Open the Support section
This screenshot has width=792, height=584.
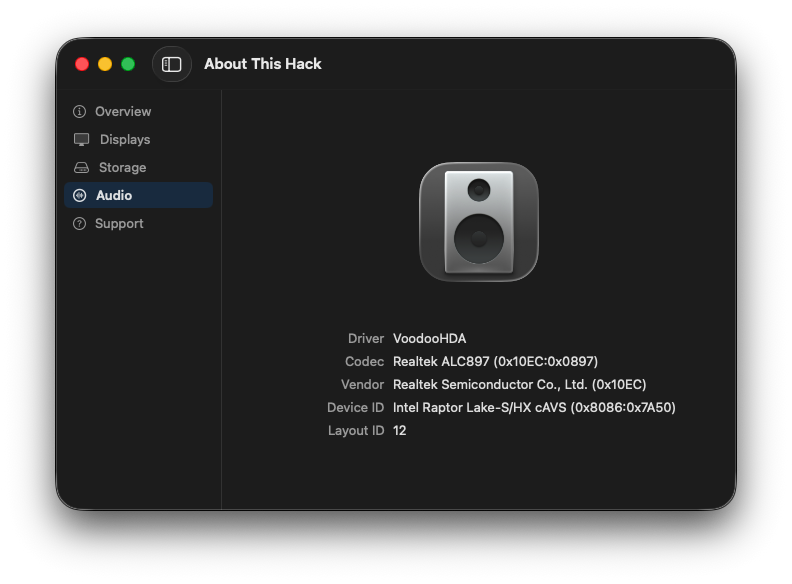(138, 223)
